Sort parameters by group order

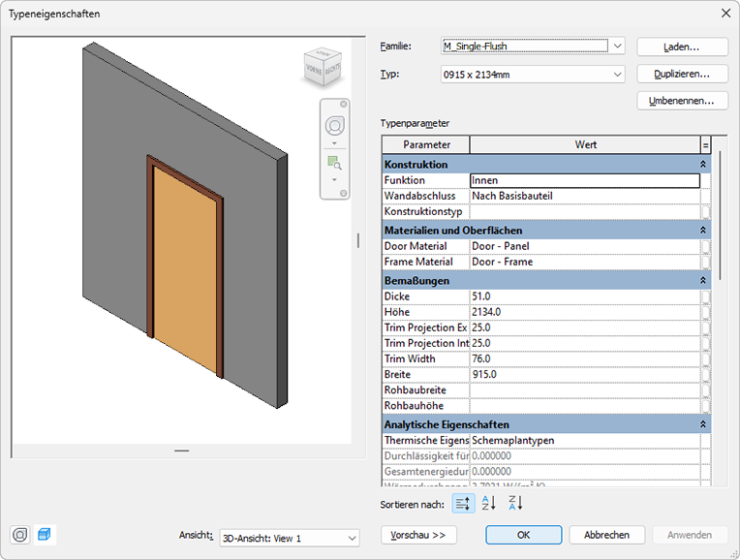(463, 504)
